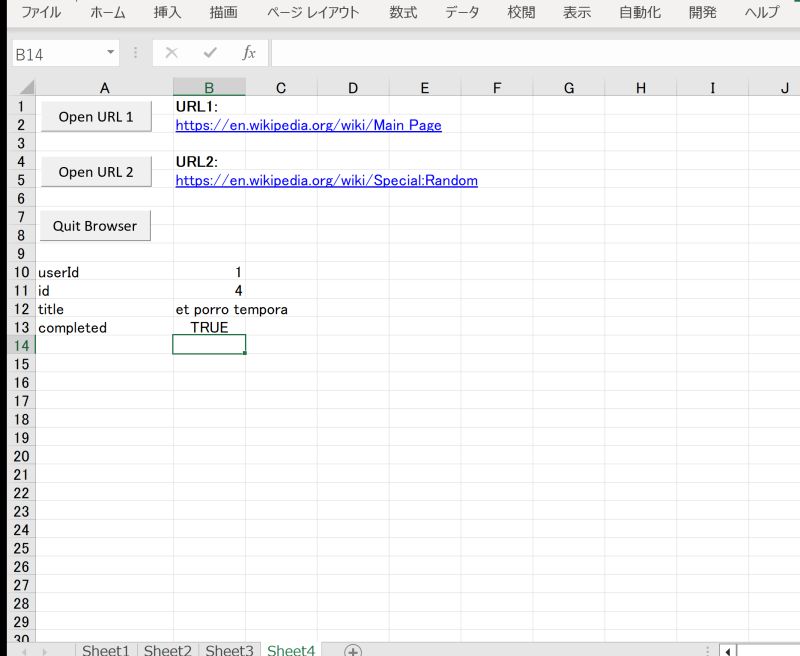Click the Enter checkmark icon in formula bar
This screenshot has height=656, width=800.
[210, 52]
